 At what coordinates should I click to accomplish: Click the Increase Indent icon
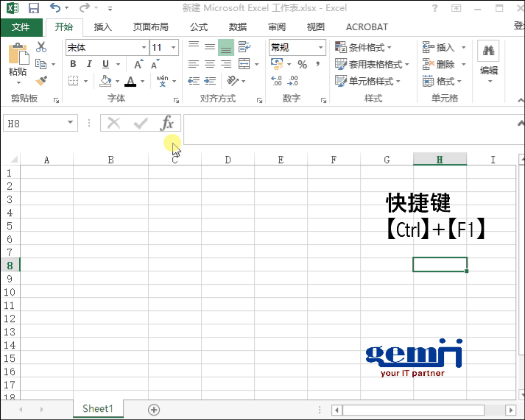[x=210, y=81]
